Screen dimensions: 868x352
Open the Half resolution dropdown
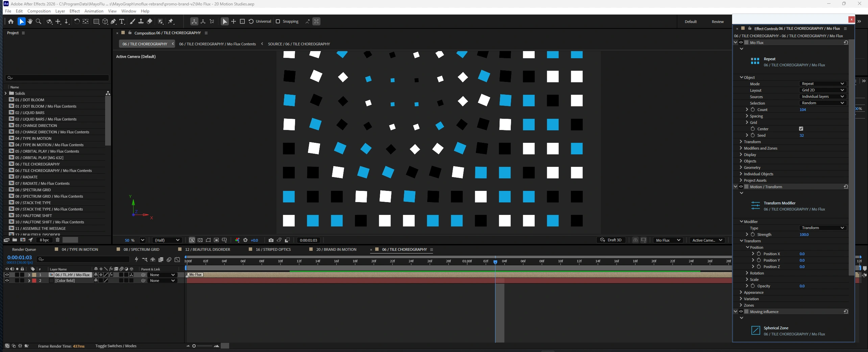click(167, 240)
